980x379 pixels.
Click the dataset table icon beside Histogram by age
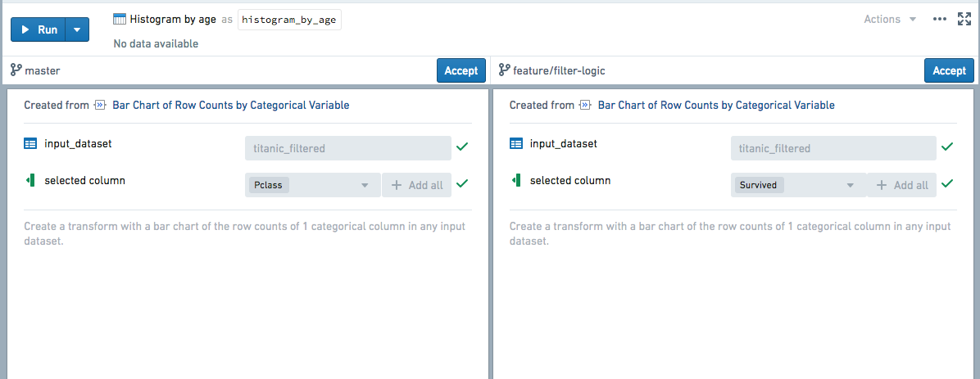pos(120,20)
